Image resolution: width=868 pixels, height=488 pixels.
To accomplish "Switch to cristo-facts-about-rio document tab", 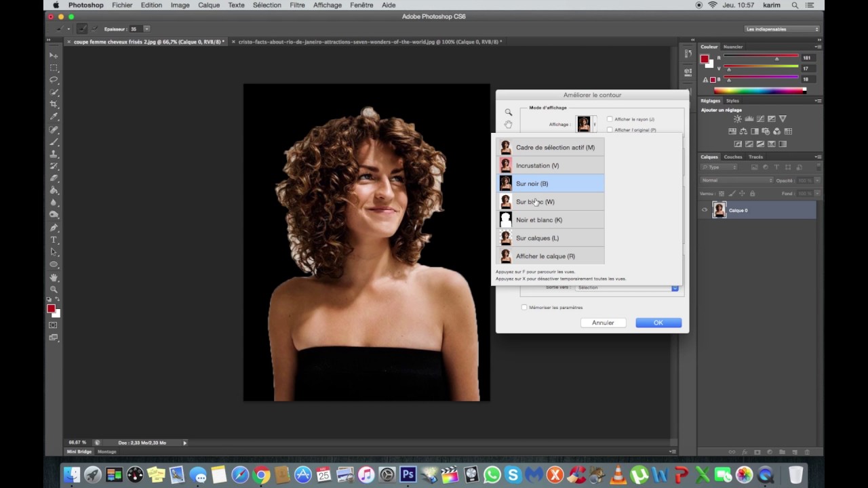I will pos(370,41).
